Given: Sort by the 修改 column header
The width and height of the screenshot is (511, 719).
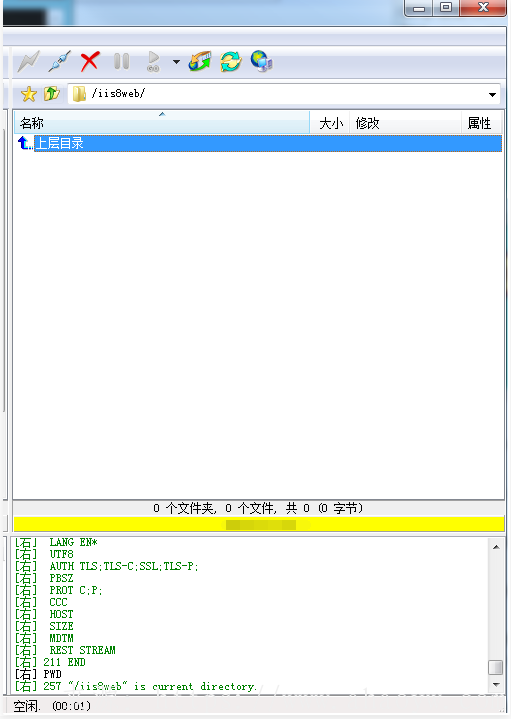Looking at the screenshot, I should pyautogui.click(x=405, y=123).
